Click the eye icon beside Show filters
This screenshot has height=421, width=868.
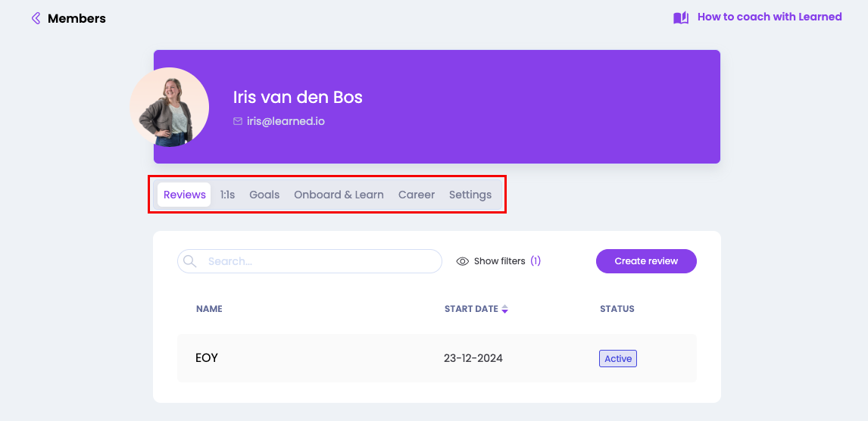tap(463, 261)
